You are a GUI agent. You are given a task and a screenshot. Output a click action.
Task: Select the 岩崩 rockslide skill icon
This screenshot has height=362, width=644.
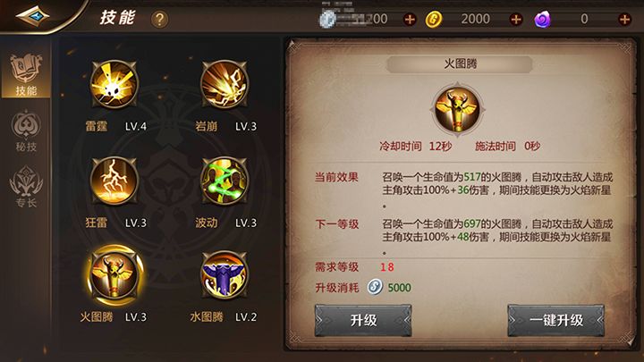tap(225, 84)
